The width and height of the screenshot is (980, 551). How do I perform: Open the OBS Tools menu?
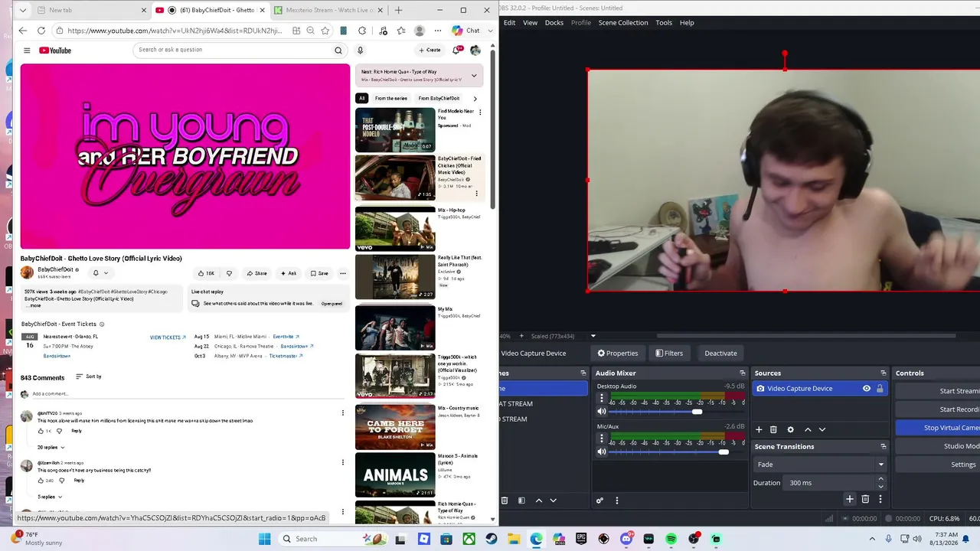(664, 23)
